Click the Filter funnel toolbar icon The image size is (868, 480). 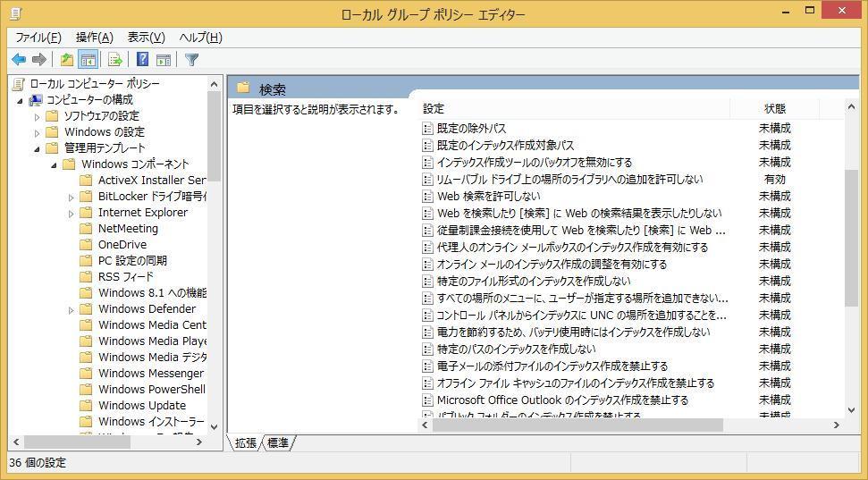click(x=191, y=60)
